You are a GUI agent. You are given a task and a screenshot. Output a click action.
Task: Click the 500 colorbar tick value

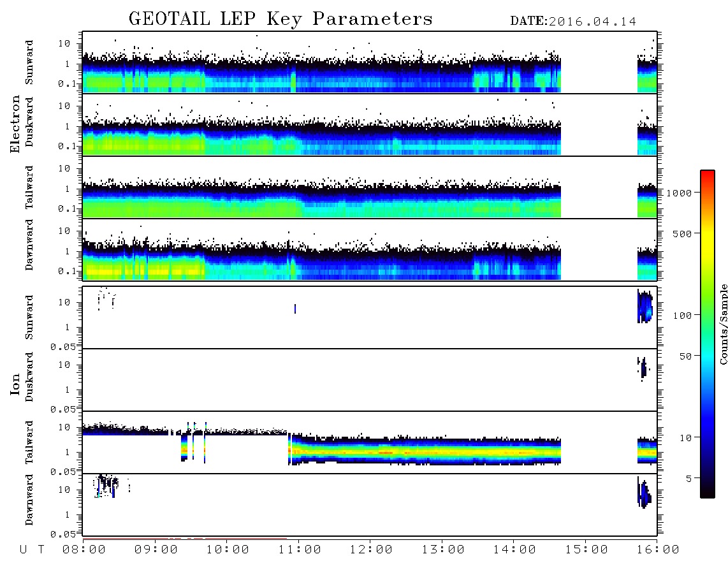click(x=682, y=234)
